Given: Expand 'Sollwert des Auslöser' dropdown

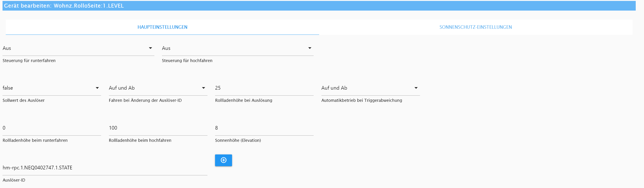Looking at the screenshot, I should pos(50,88).
